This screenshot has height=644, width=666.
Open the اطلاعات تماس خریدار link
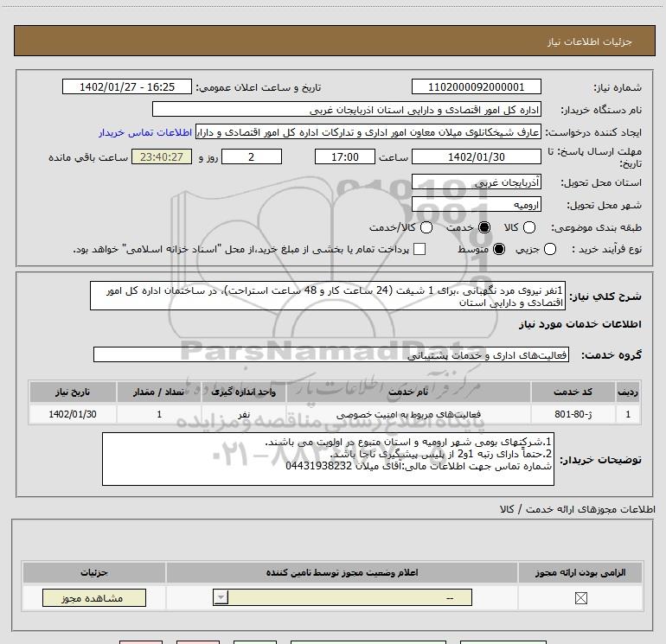145,132
